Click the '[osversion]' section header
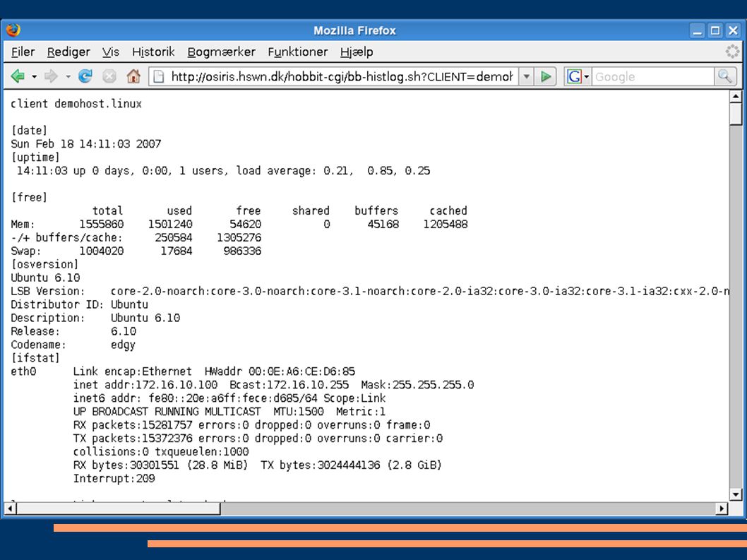This screenshot has height=560, width=747. tap(44, 264)
